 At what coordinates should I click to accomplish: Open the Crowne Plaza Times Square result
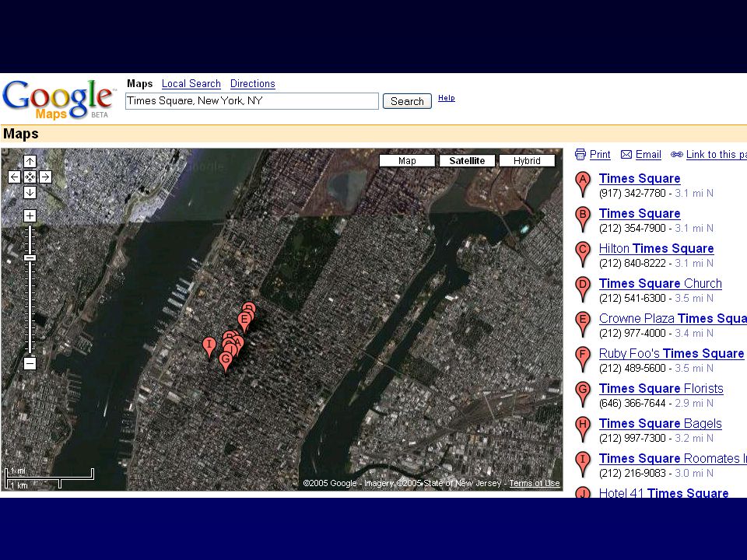(x=672, y=319)
